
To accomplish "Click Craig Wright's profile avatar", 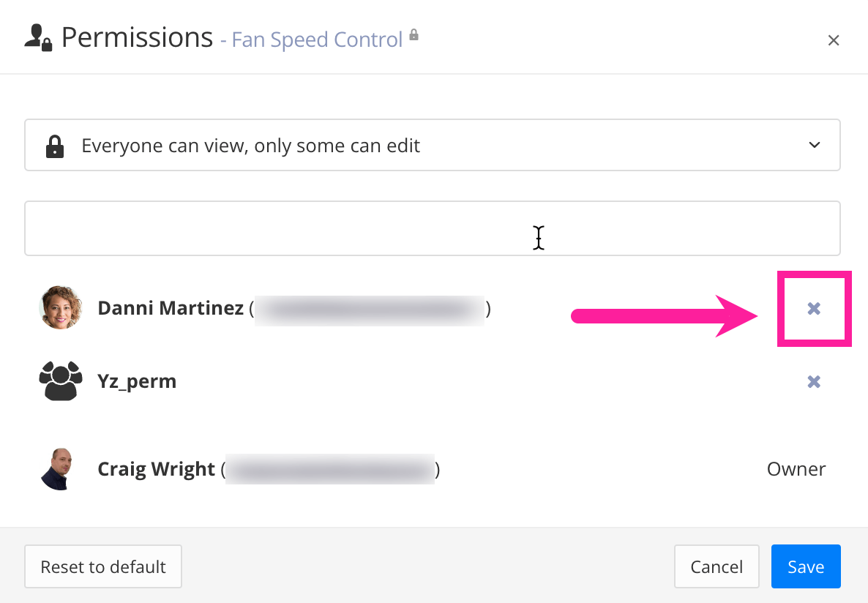I will 61,468.
